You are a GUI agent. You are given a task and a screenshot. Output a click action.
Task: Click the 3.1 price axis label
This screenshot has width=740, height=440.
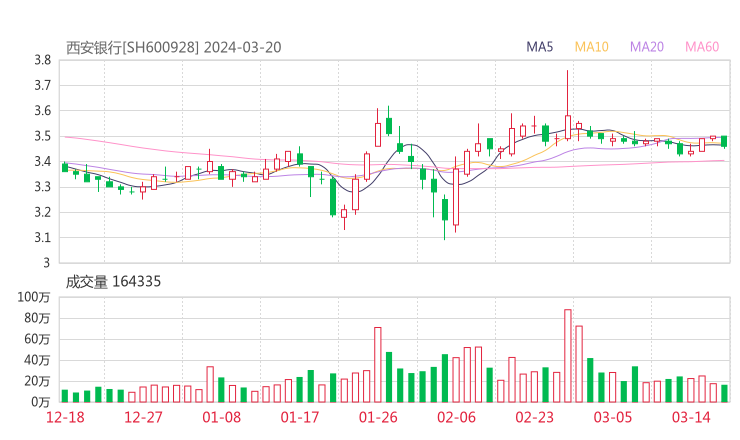[x=42, y=237]
